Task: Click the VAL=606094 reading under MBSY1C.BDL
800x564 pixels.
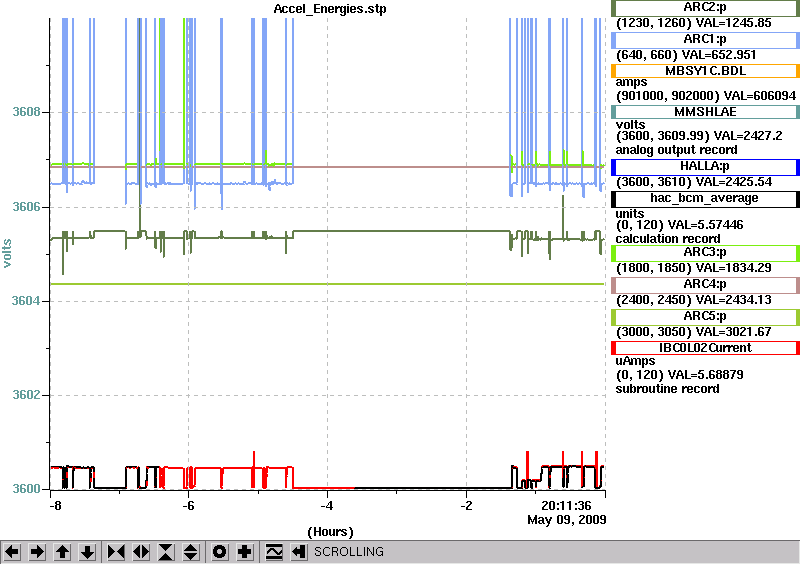Action: tap(760, 96)
